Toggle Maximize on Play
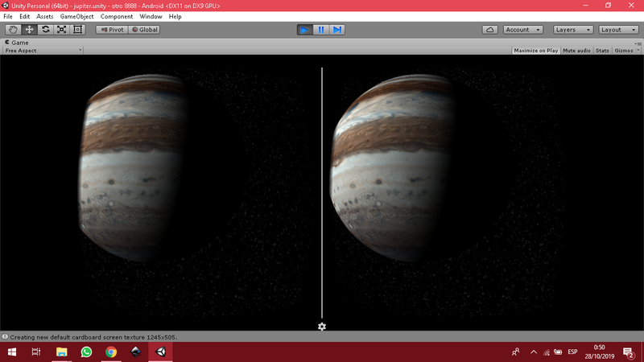644x362 pixels. click(x=536, y=50)
